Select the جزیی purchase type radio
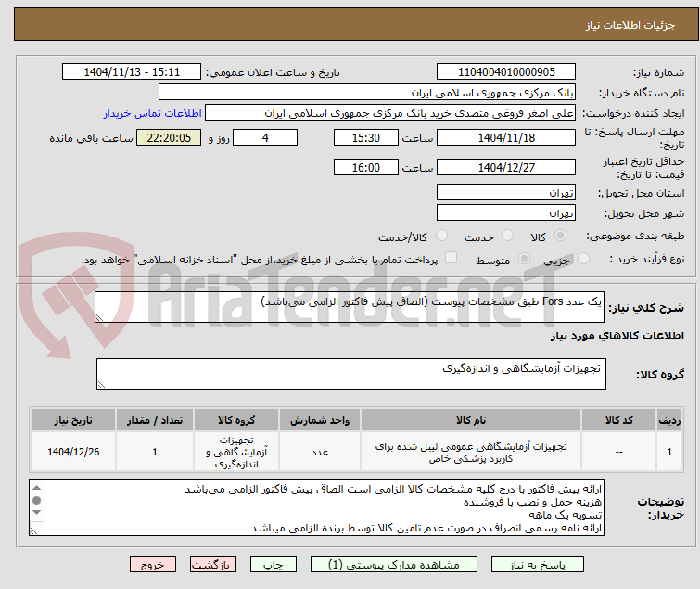700x589 pixels. tap(583, 259)
